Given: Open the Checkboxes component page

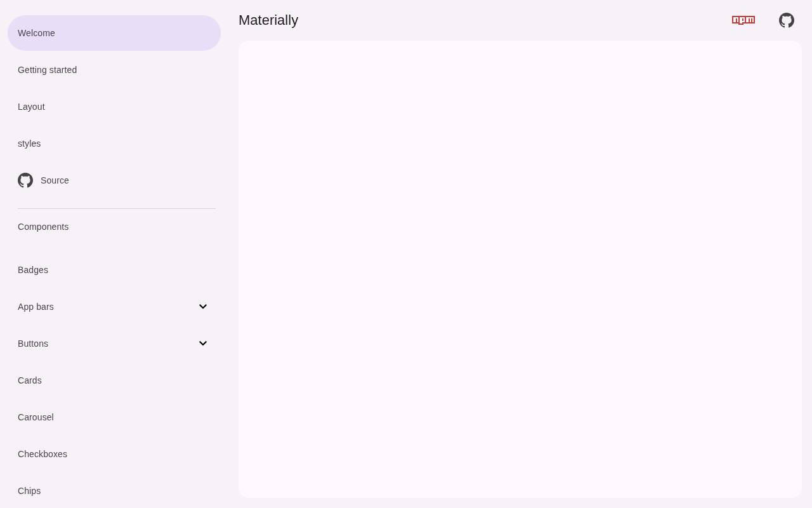Looking at the screenshot, I should click(43, 454).
